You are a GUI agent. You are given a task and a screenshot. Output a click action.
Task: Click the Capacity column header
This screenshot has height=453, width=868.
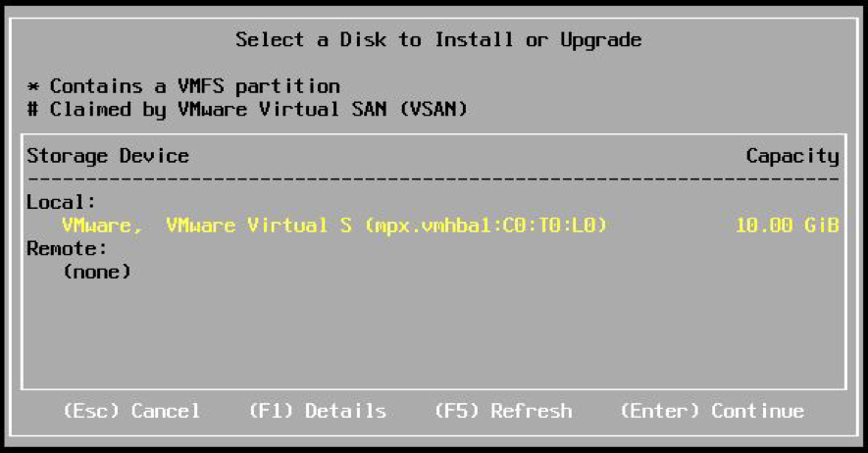click(791, 156)
